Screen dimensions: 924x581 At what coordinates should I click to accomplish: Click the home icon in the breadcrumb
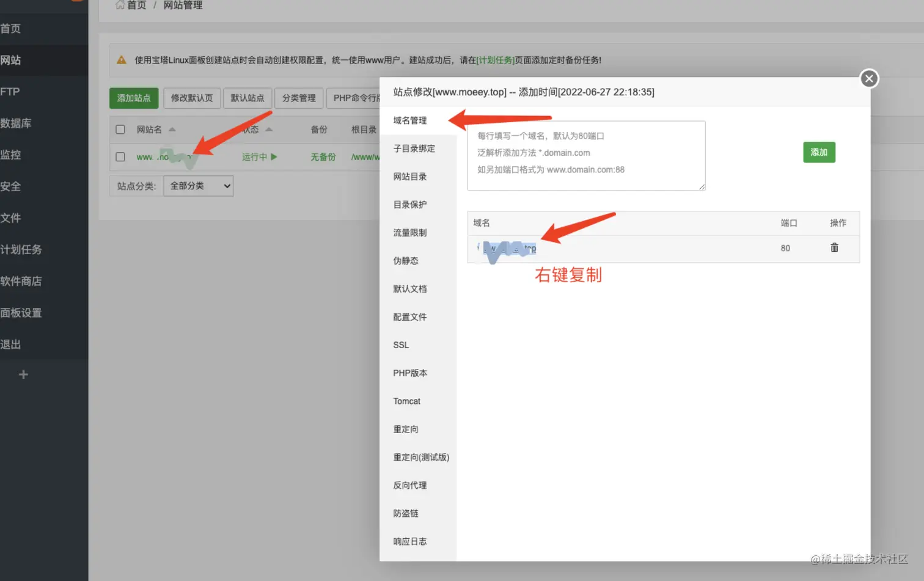click(x=120, y=5)
